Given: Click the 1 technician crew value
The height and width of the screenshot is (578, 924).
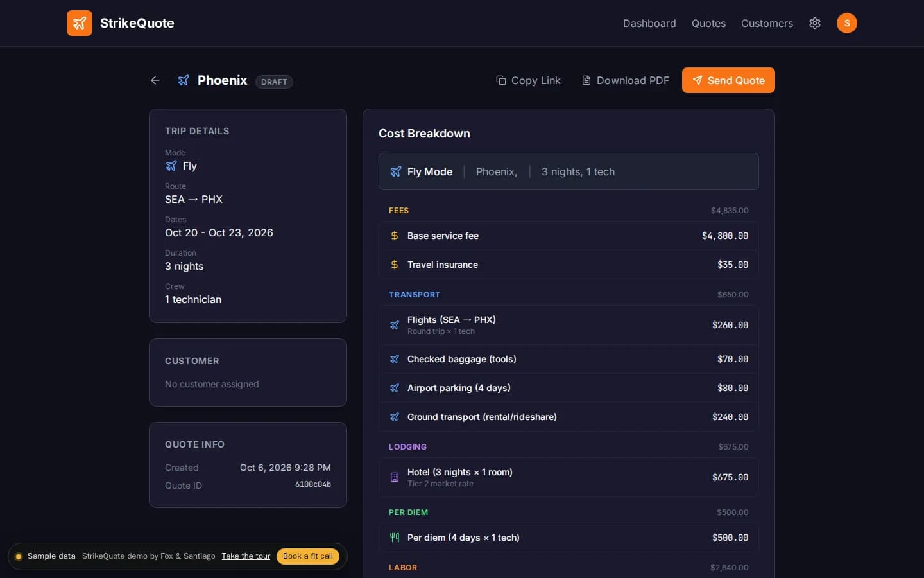Looking at the screenshot, I should [x=193, y=299].
